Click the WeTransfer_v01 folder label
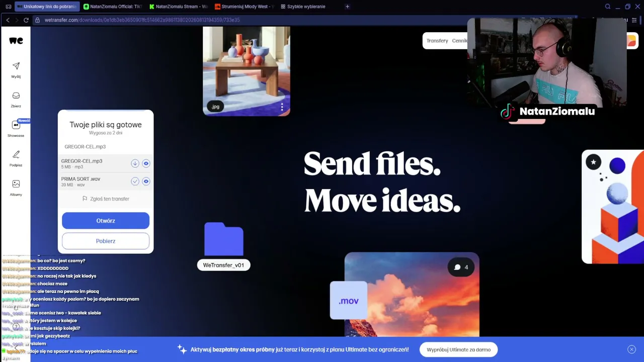644x362 pixels. pyautogui.click(x=223, y=265)
